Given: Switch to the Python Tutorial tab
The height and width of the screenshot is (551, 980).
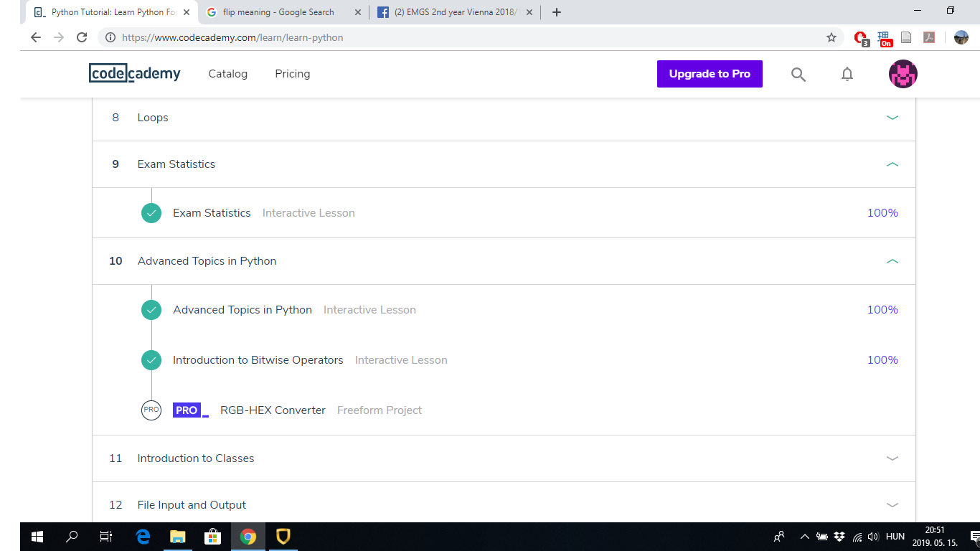Looking at the screenshot, I should pyautogui.click(x=111, y=12).
